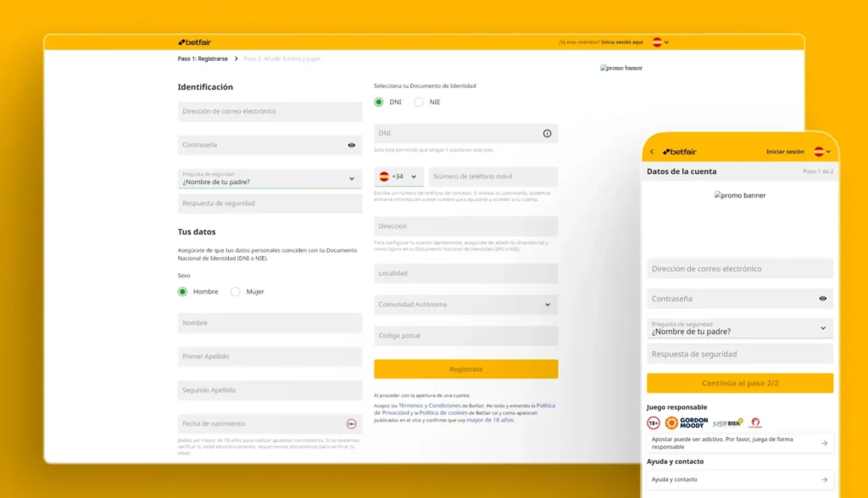Expand desktop language chevron next to flag
The image size is (868, 498).
coord(666,42)
